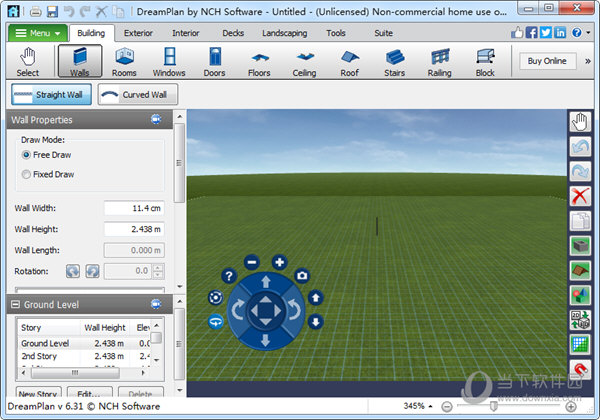Click the Buy Online button
The height and width of the screenshot is (420, 600).
[x=548, y=61]
